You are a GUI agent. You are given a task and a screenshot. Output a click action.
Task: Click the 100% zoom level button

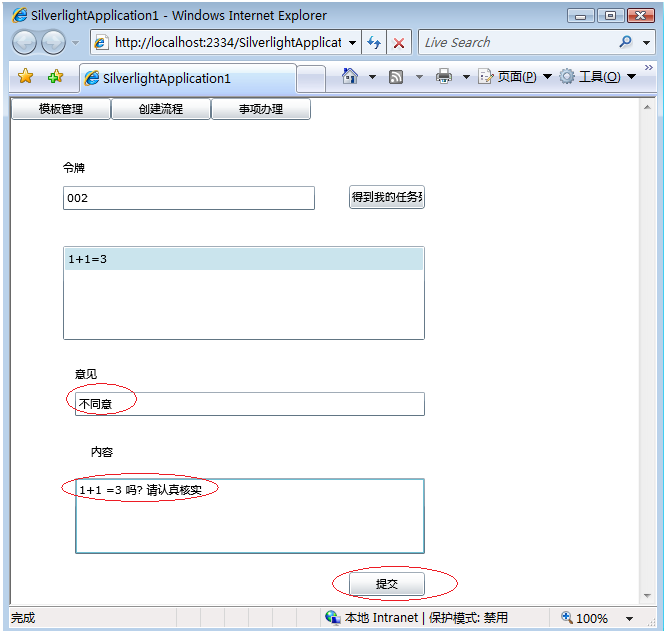pos(585,618)
